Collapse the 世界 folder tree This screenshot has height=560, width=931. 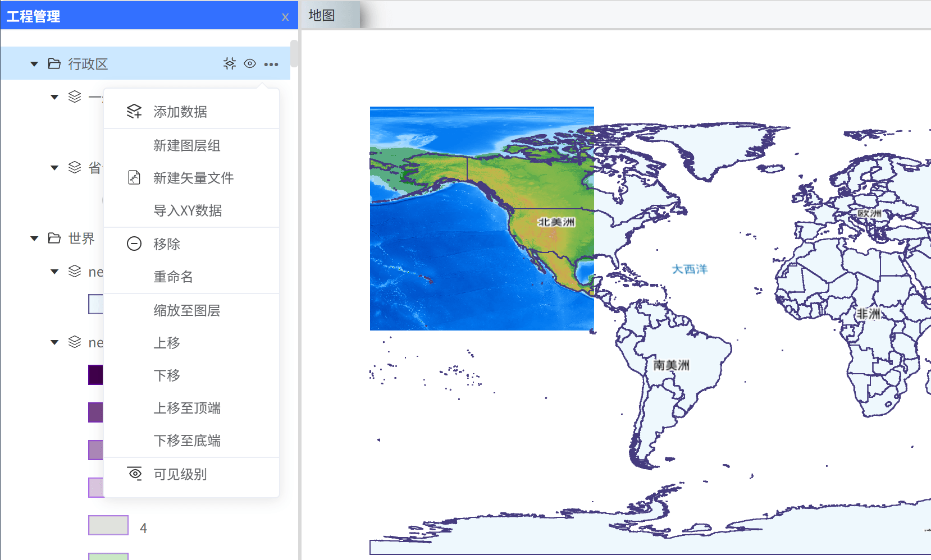point(34,238)
